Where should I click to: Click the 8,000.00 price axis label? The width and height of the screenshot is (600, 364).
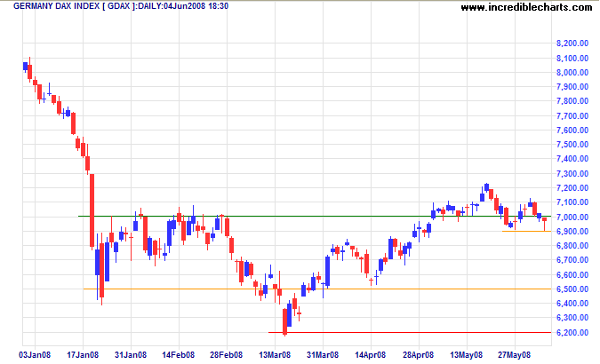coord(572,73)
